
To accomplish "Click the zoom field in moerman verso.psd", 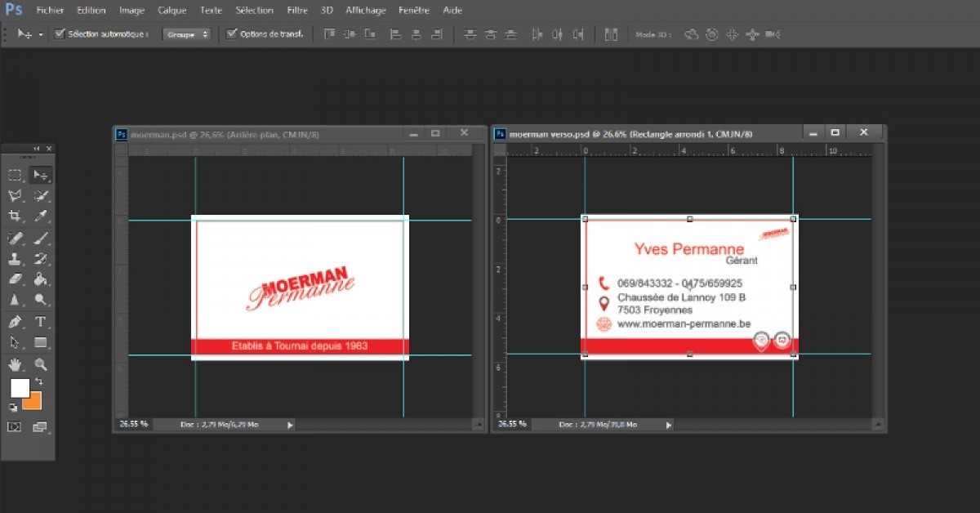I will 513,425.
